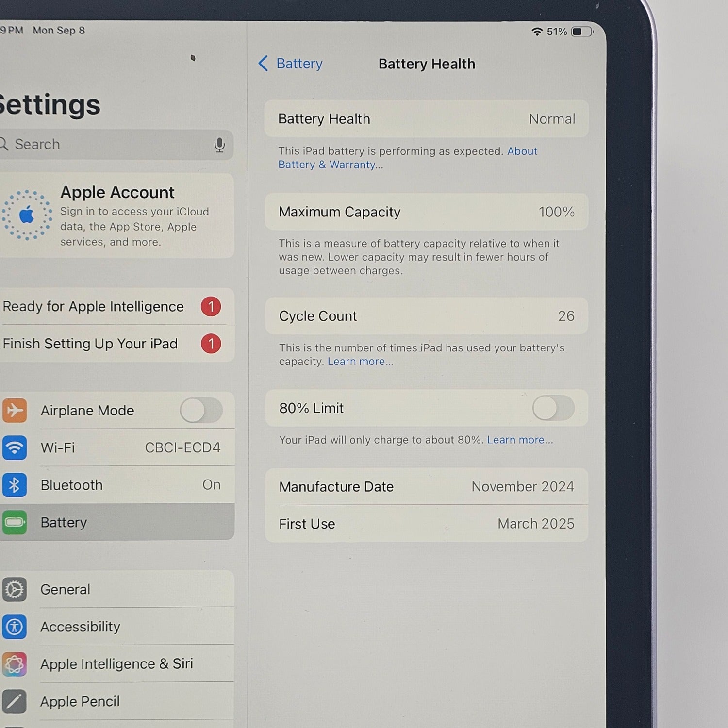Open About Battery & Warranty link

pos(408,158)
